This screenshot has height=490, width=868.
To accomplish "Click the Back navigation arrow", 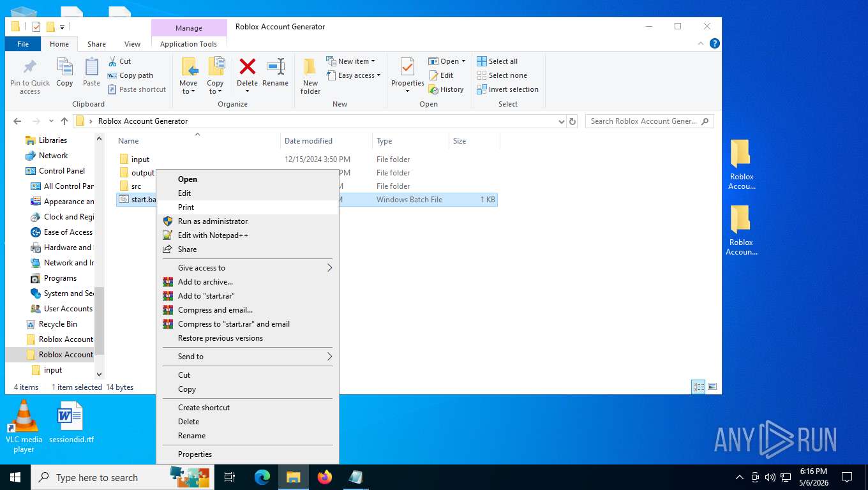I will click(17, 121).
